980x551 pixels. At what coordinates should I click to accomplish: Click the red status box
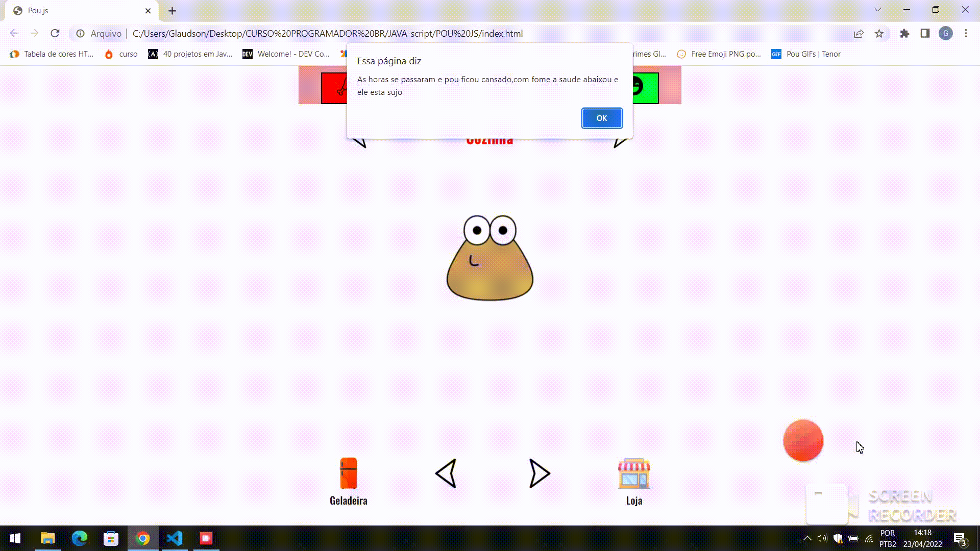pos(334,88)
